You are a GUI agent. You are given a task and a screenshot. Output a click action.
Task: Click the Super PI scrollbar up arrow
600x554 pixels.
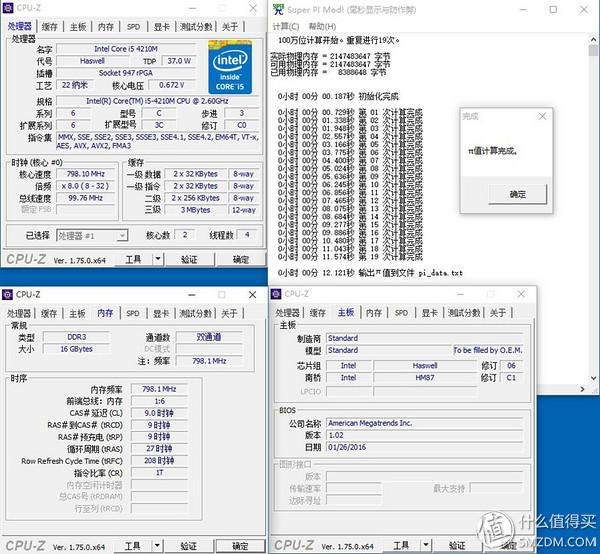pyautogui.click(x=593, y=39)
